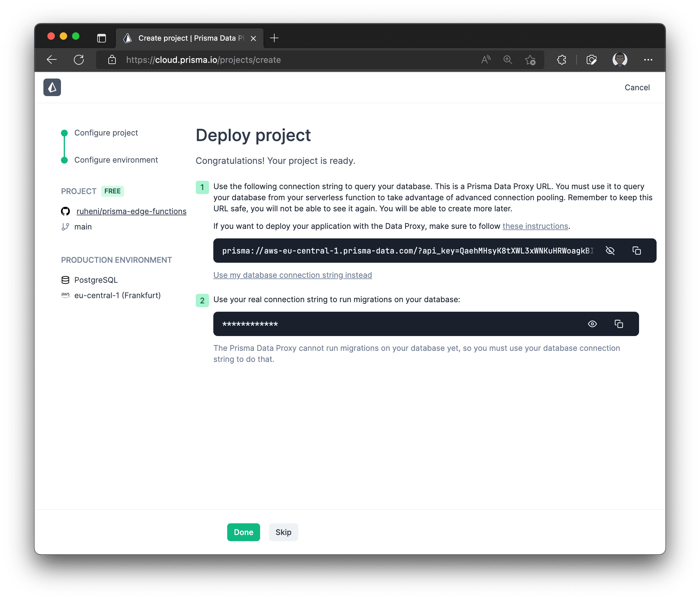Copy the real database connection string
Viewport: 700px width, 600px height.
(619, 324)
